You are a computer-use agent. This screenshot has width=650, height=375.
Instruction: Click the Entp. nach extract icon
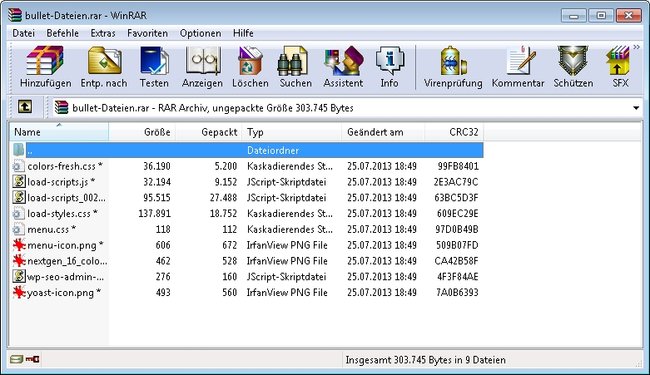pyautogui.click(x=104, y=60)
